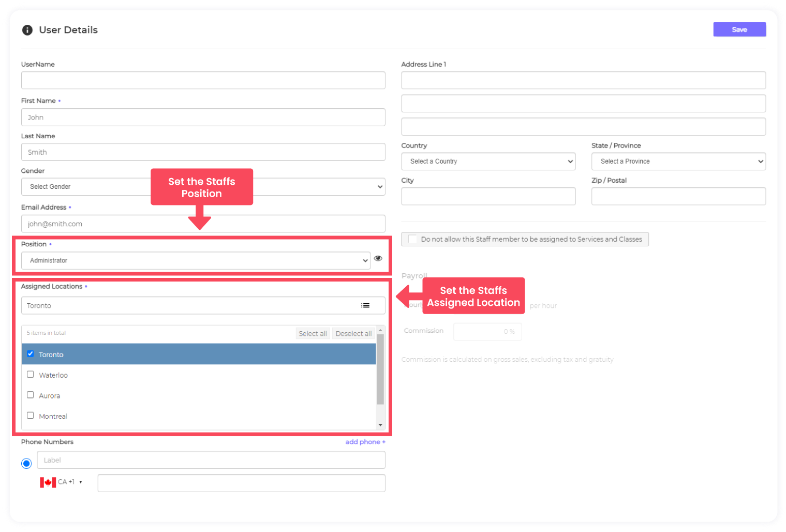Uncheck the Toronto location checkbox
Screen dimensions: 786x532
click(x=31, y=354)
